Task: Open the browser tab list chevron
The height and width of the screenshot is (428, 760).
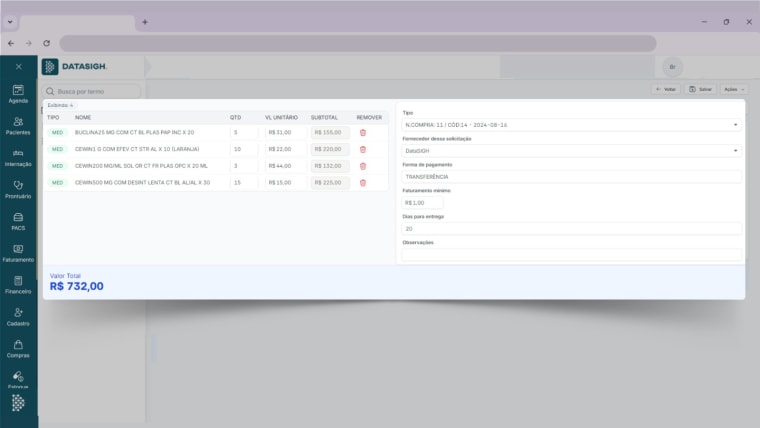Action: tap(10, 22)
